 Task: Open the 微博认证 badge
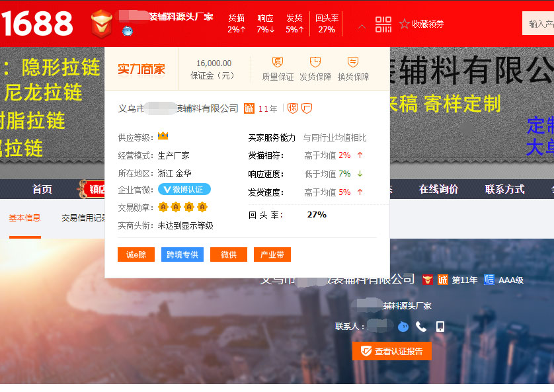(184, 189)
